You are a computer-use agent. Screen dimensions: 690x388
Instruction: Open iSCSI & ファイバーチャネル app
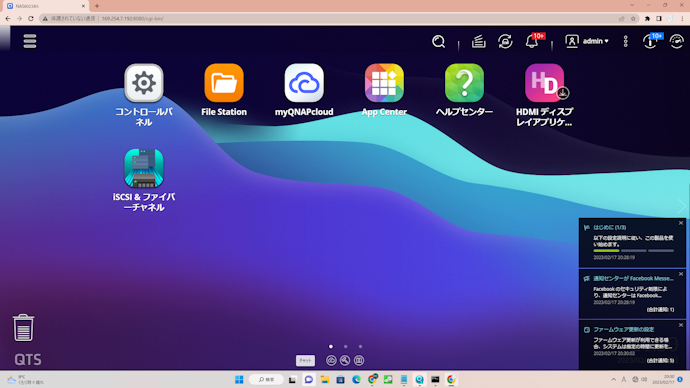[x=144, y=168]
